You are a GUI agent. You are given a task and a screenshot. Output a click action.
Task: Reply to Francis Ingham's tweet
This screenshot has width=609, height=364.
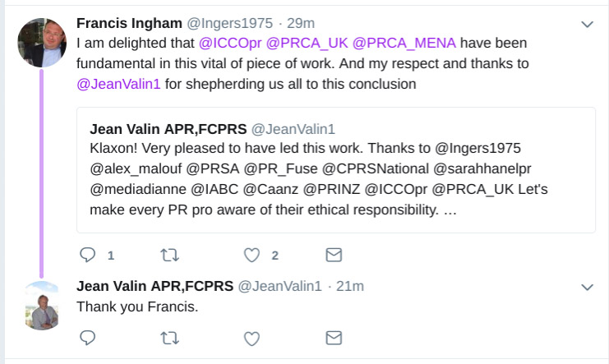[87, 256]
